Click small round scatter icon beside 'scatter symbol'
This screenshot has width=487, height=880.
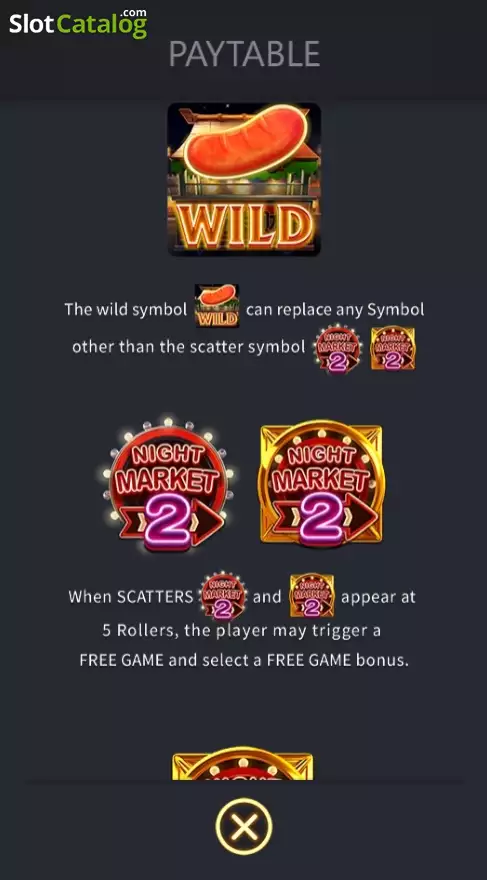[x=338, y=348]
